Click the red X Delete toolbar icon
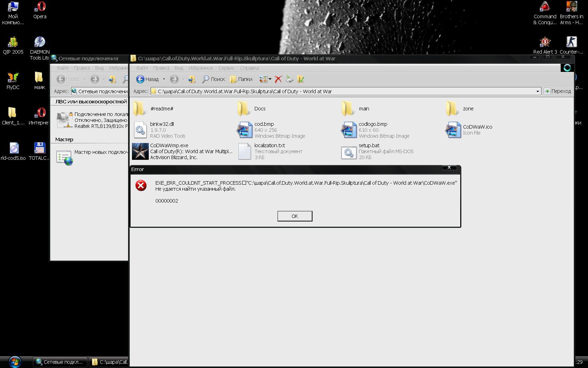The image size is (588, 368). (x=278, y=79)
